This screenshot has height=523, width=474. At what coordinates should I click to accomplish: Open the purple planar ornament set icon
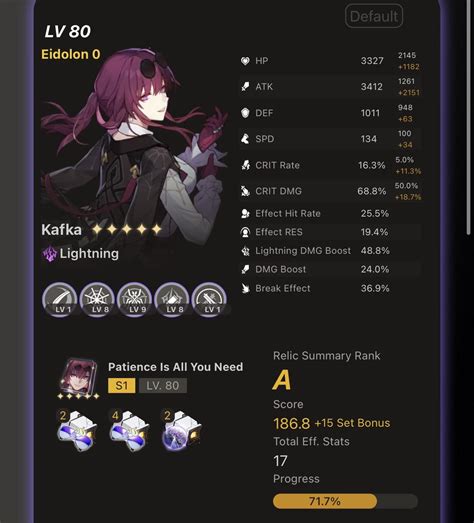tap(181, 430)
